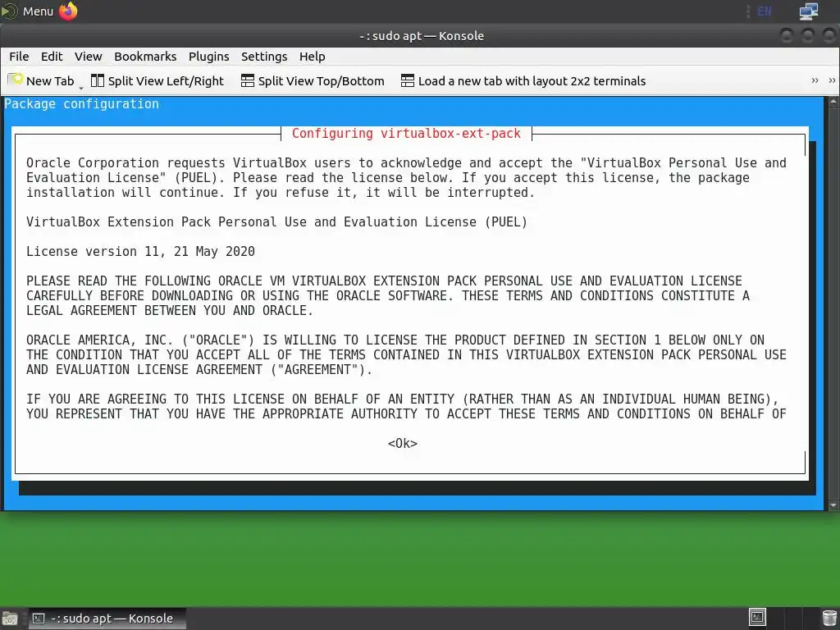Viewport: 840px width, 630px height.
Task: Open the File menu
Action: (x=20, y=57)
